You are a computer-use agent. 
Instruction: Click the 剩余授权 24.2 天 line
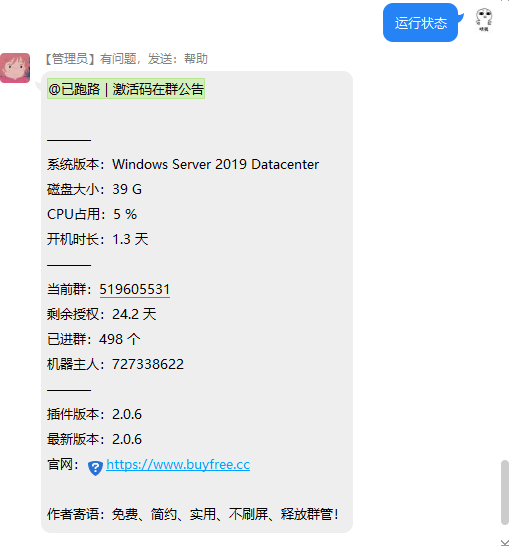click(102, 314)
